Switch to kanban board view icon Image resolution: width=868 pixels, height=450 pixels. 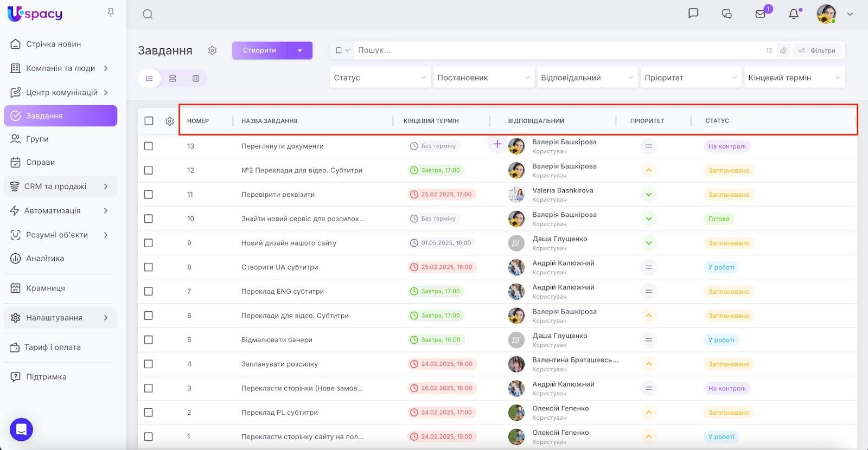click(x=196, y=79)
